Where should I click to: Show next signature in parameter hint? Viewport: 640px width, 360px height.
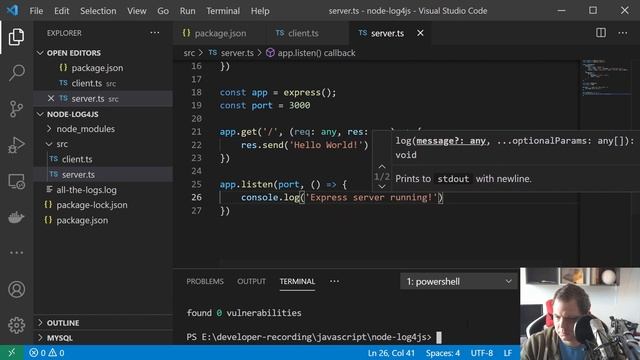[x=382, y=187]
